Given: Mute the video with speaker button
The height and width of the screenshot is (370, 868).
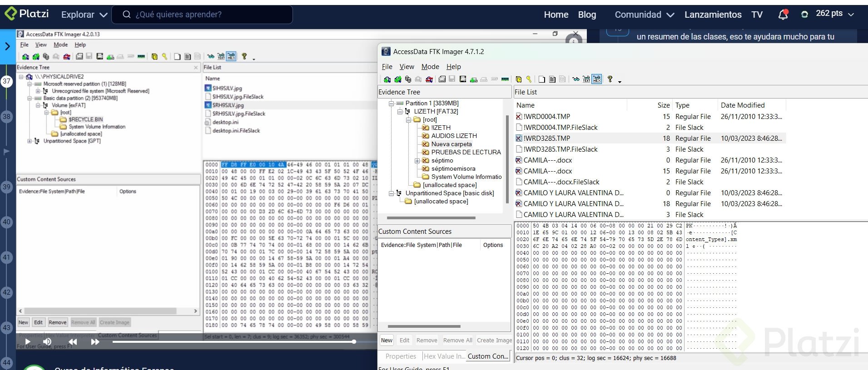Looking at the screenshot, I should point(47,341).
